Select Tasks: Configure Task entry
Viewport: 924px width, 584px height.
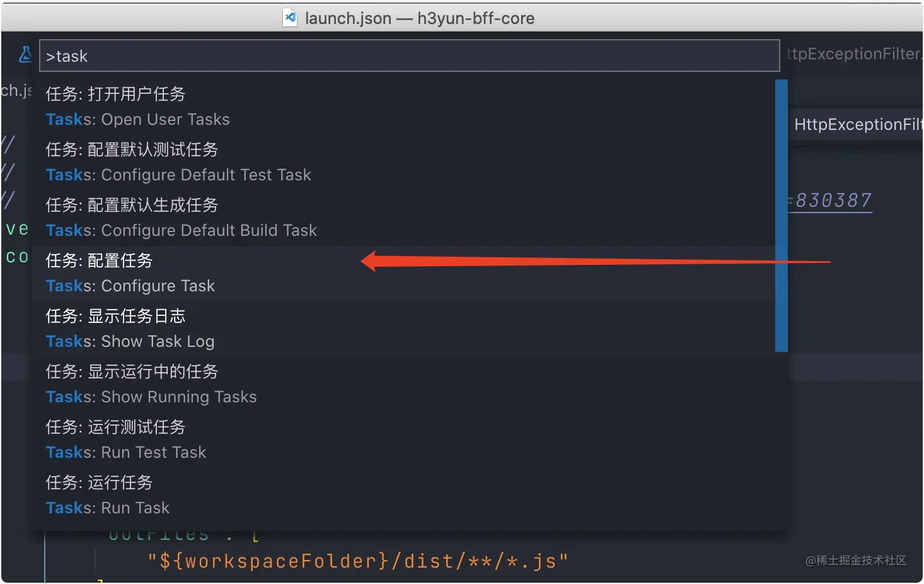(x=403, y=274)
